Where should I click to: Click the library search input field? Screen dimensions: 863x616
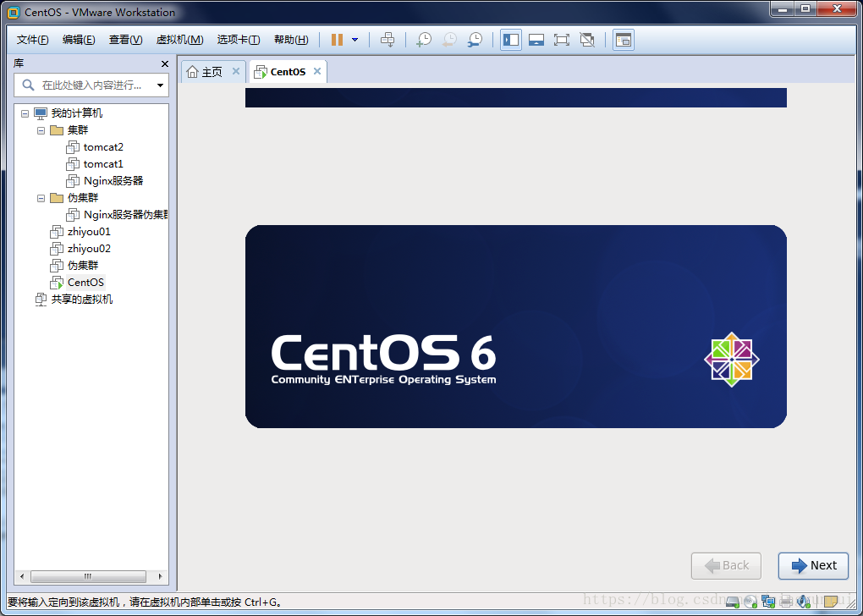[x=91, y=85]
